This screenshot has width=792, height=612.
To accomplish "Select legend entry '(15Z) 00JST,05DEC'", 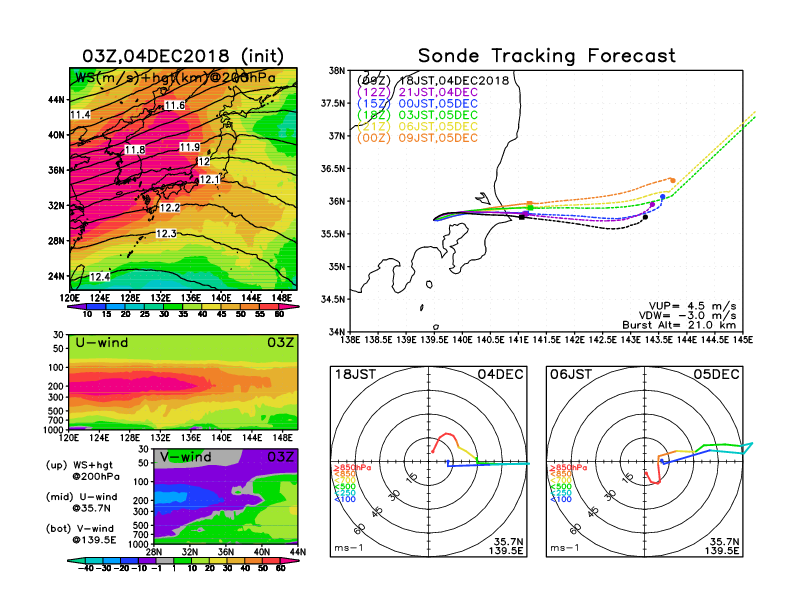I will tap(417, 104).
